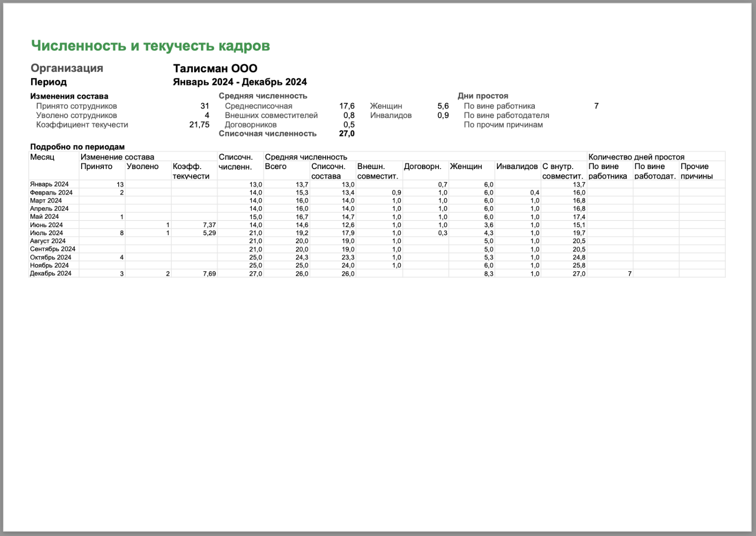756x536 pixels.
Task: Click the bold "Списочная численность" summary label
Action: 267,134
